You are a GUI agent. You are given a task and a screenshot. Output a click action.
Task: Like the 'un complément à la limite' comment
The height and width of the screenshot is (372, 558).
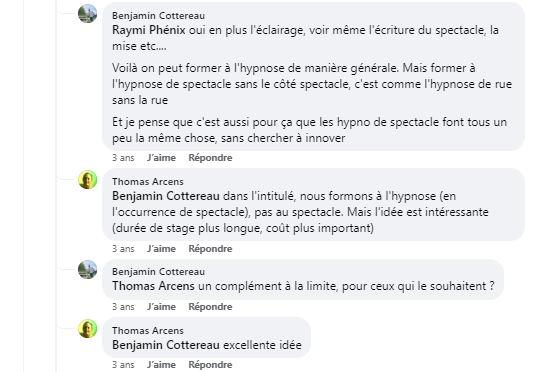pos(161,307)
